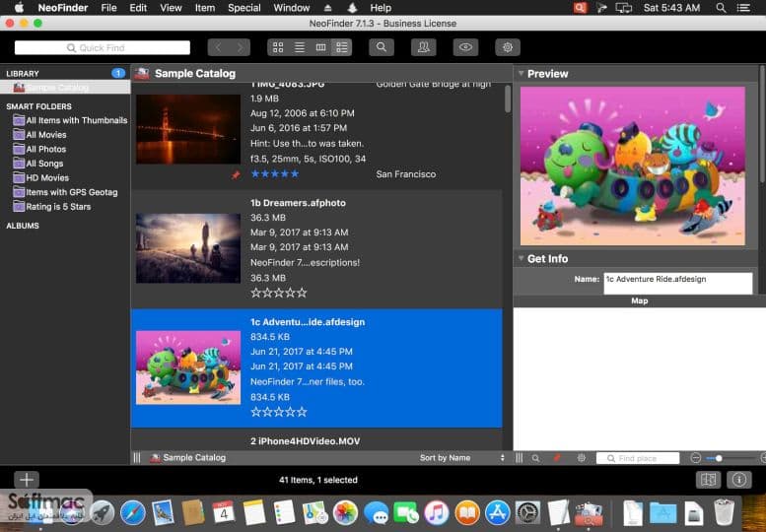This screenshot has height=532, width=766.
Task: Open the Sort by Name dropdown
Action: pos(461,458)
